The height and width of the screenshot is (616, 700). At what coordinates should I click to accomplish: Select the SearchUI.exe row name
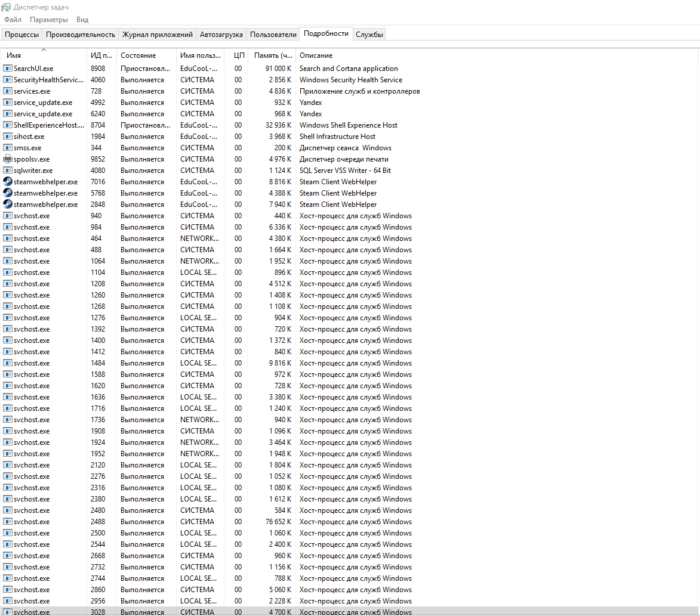coord(33,68)
